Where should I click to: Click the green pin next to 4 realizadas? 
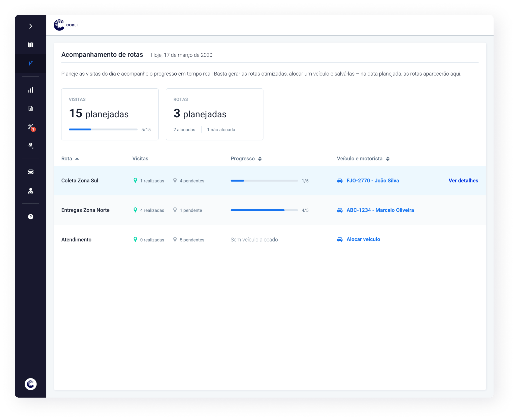tap(135, 210)
